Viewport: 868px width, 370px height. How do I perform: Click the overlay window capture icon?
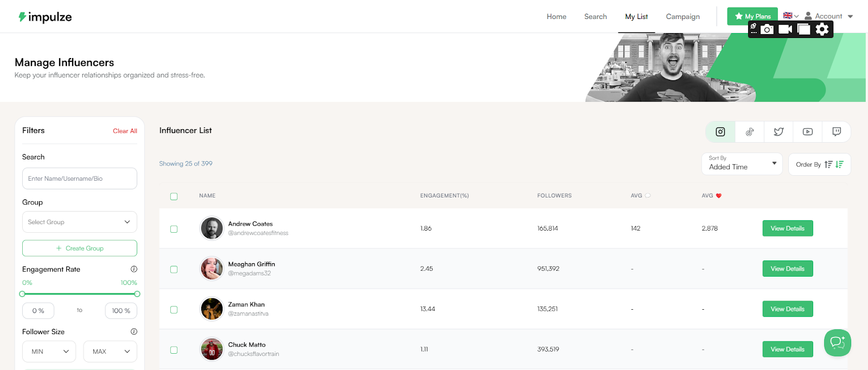(x=804, y=29)
